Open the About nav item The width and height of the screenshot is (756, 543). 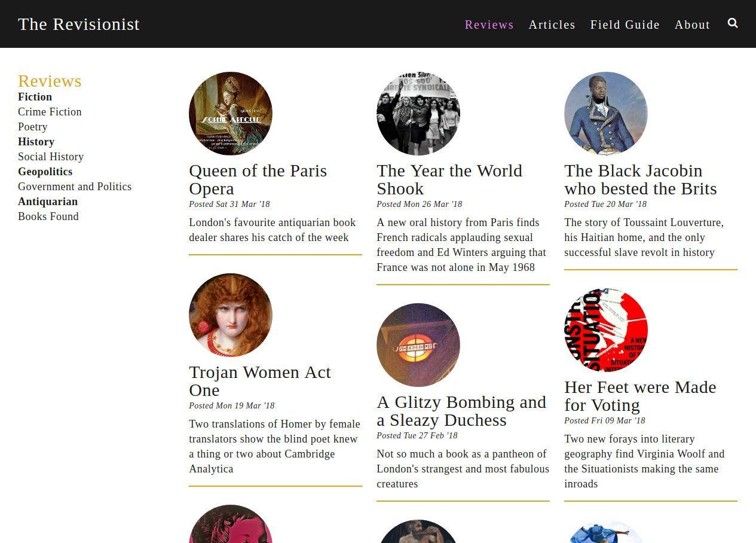coord(693,25)
